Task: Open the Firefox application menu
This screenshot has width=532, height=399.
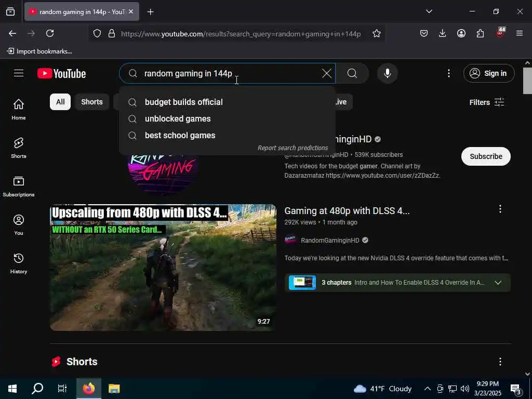Action: 520,33
